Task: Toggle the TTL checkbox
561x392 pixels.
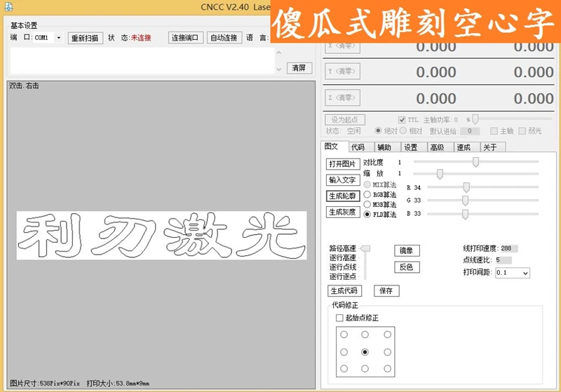Action: [x=402, y=120]
